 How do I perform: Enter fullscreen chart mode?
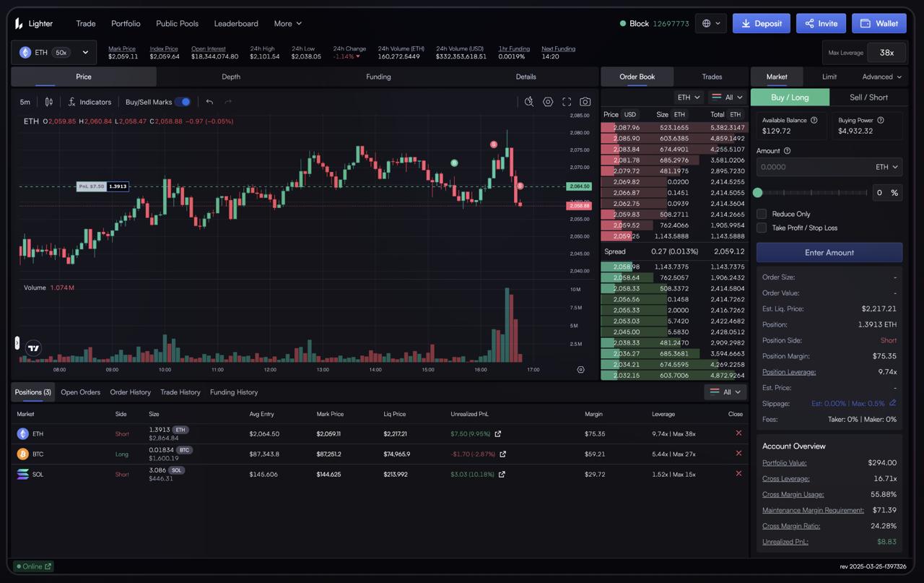(567, 102)
